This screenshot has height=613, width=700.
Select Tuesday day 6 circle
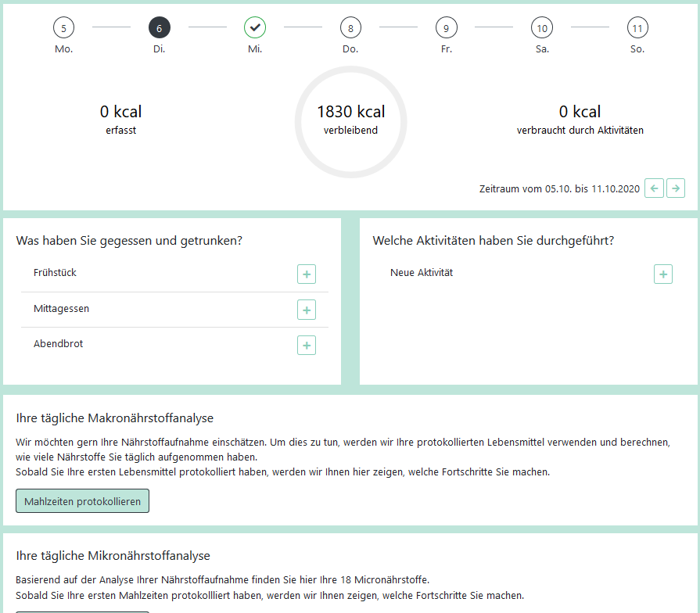[160, 27]
